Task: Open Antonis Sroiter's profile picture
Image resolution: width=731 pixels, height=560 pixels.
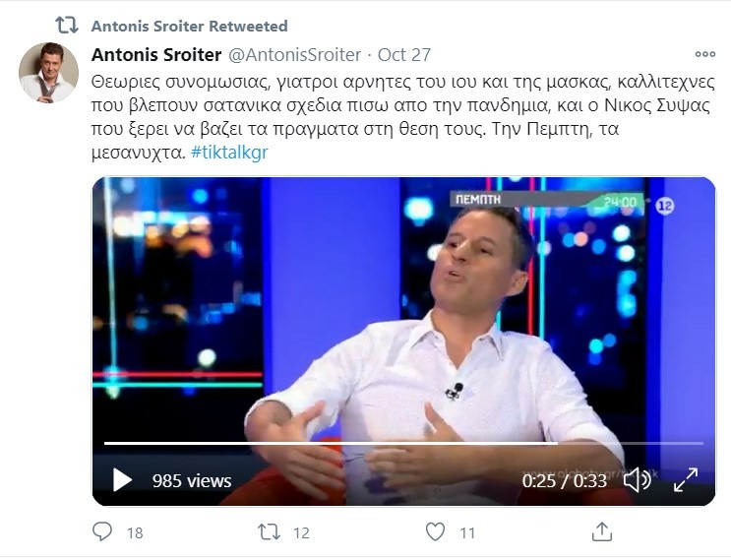Action: 49,72
